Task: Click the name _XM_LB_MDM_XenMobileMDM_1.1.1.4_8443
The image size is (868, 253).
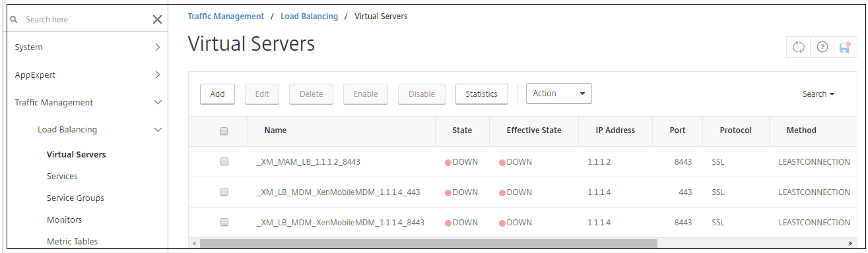Action: coord(340,222)
